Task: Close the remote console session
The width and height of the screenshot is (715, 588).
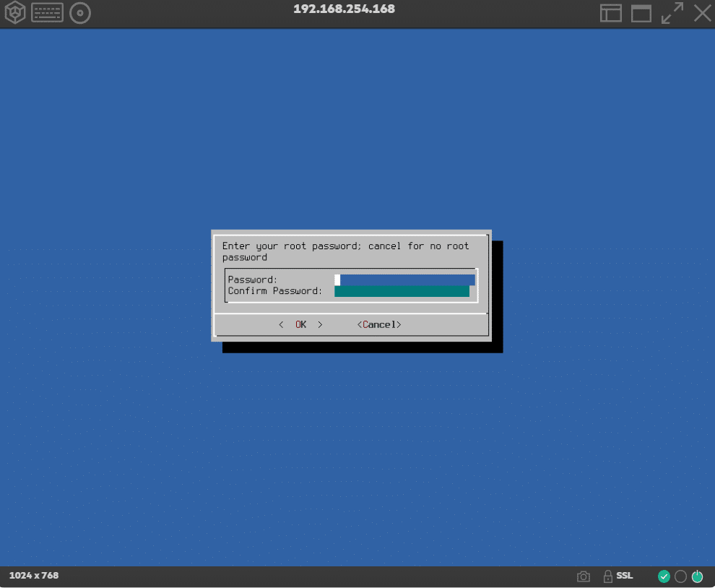Action: click(x=703, y=13)
